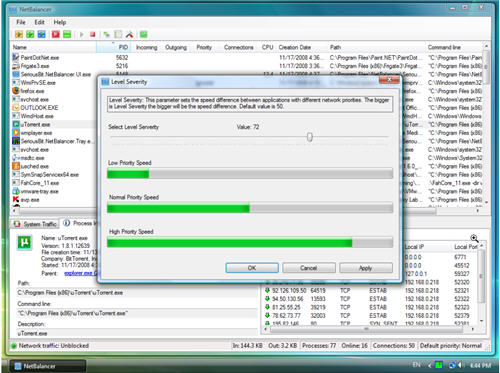
Task: Open settings with the tools toolbar icon
Action: 129,34
